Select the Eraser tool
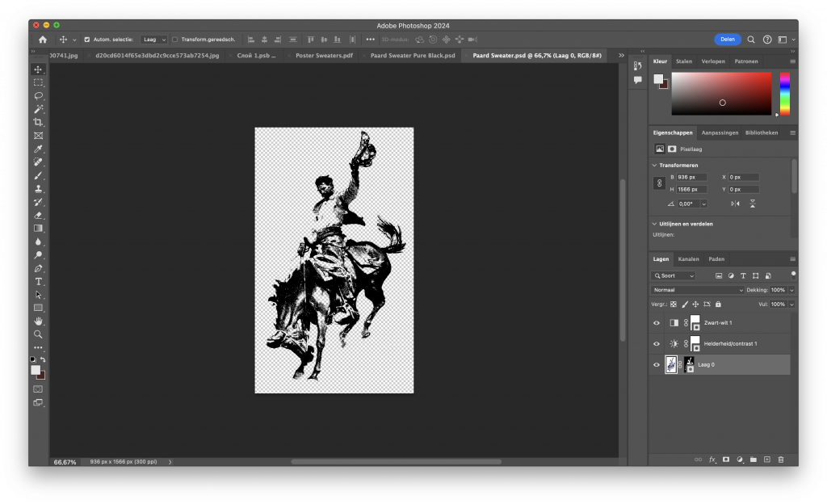827x504 pixels. pyautogui.click(x=39, y=215)
